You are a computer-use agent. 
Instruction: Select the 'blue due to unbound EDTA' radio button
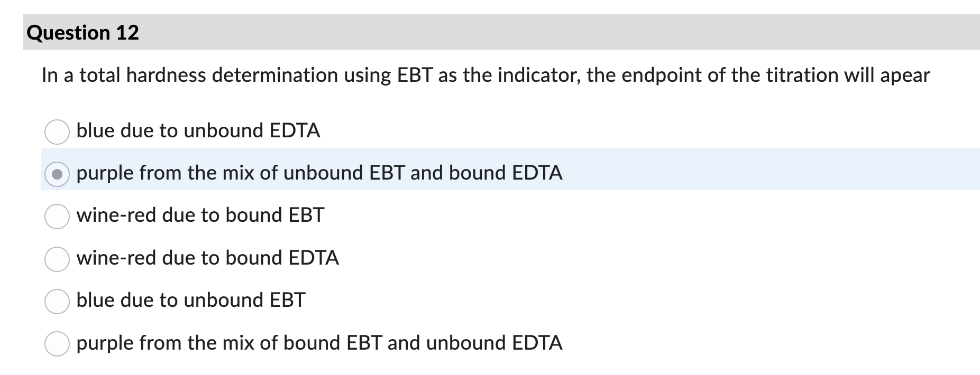[x=57, y=131]
